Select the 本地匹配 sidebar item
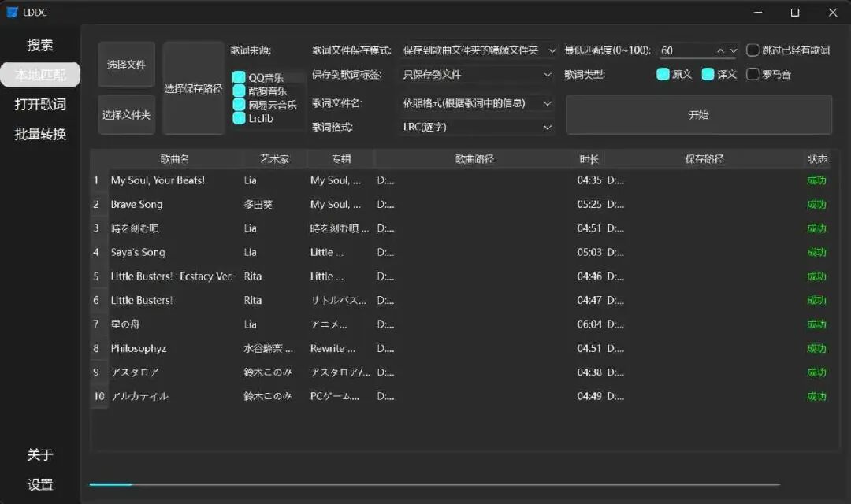The image size is (851, 504). tap(40, 74)
